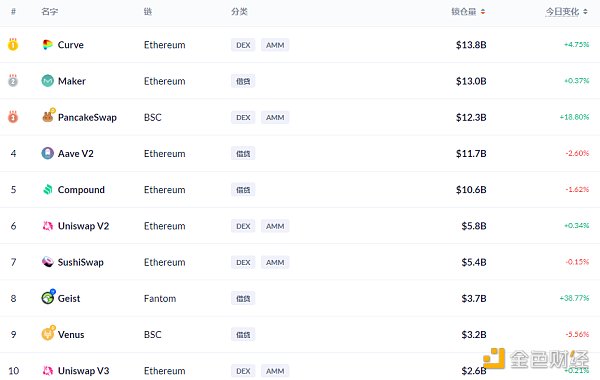Click the AMM tag on SushiSwap row

point(275,262)
